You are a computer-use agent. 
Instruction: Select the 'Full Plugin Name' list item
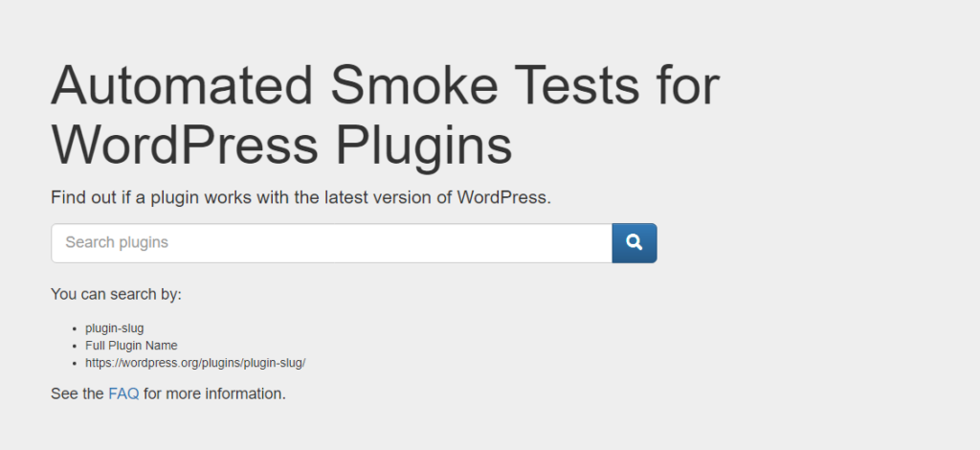[x=131, y=346]
